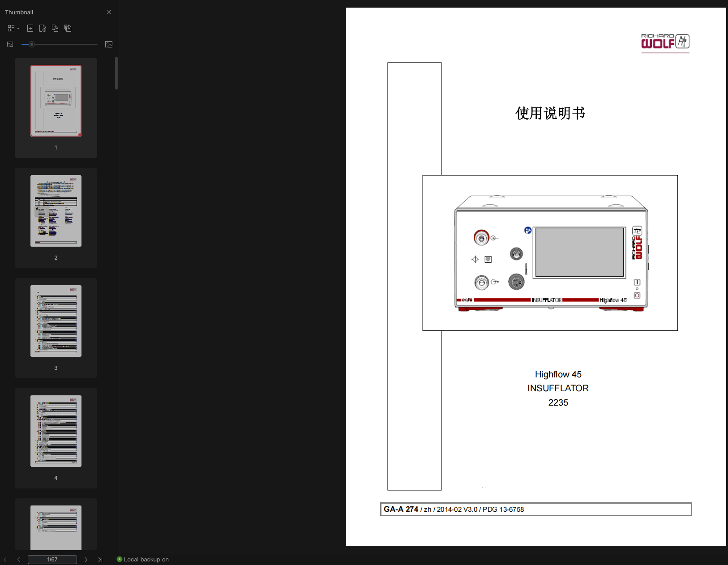Go to the first page

tap(5, 560)
